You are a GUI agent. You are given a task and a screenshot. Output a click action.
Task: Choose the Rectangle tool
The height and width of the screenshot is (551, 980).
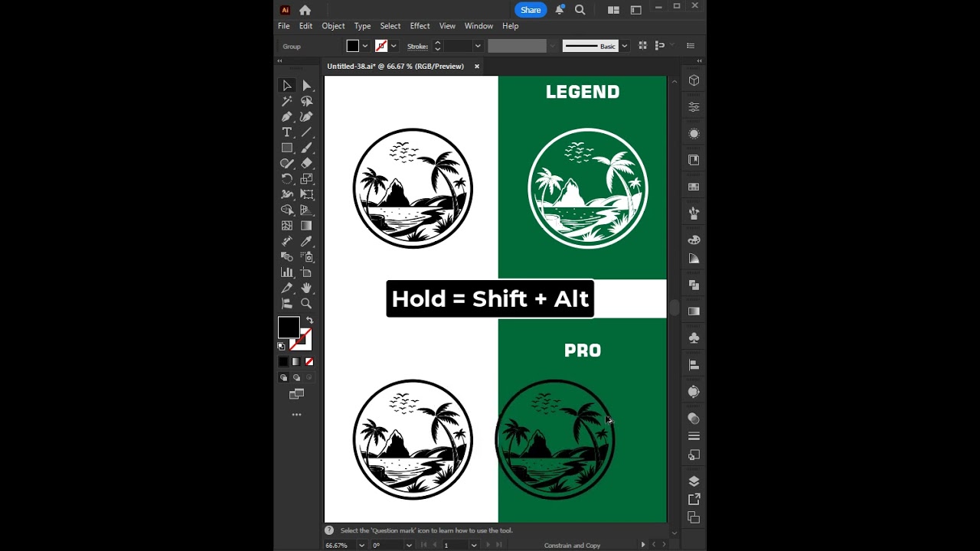point(287,148)
